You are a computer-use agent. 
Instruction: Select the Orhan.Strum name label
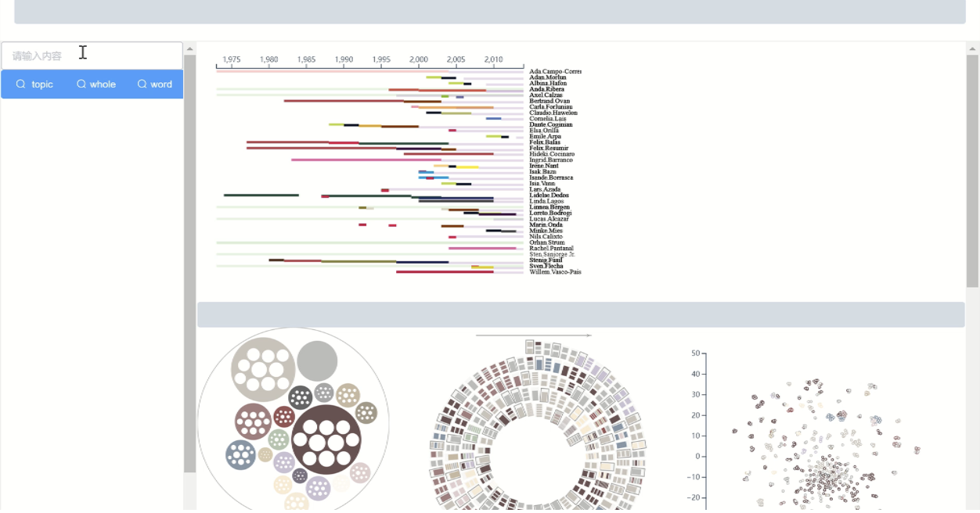pos(546,242)
